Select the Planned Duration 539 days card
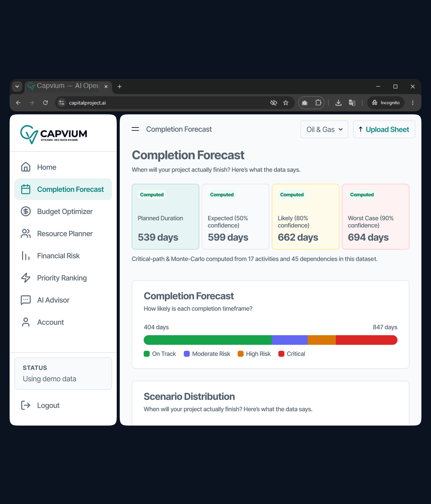431x504 pixels. (x=166, y=217)
